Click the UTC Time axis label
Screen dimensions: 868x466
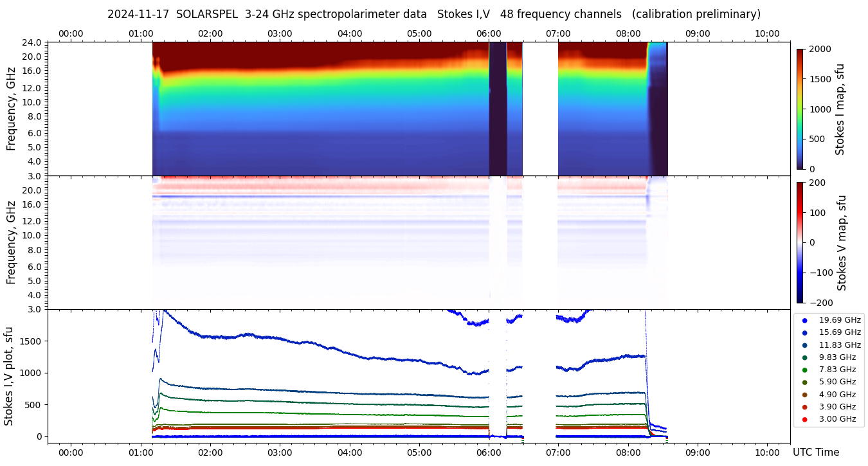point(815,453)
